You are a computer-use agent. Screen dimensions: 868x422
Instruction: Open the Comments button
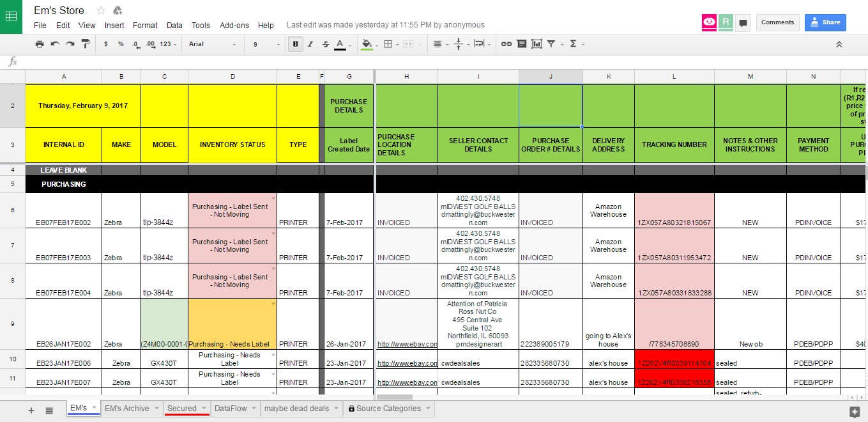point(777,22)
